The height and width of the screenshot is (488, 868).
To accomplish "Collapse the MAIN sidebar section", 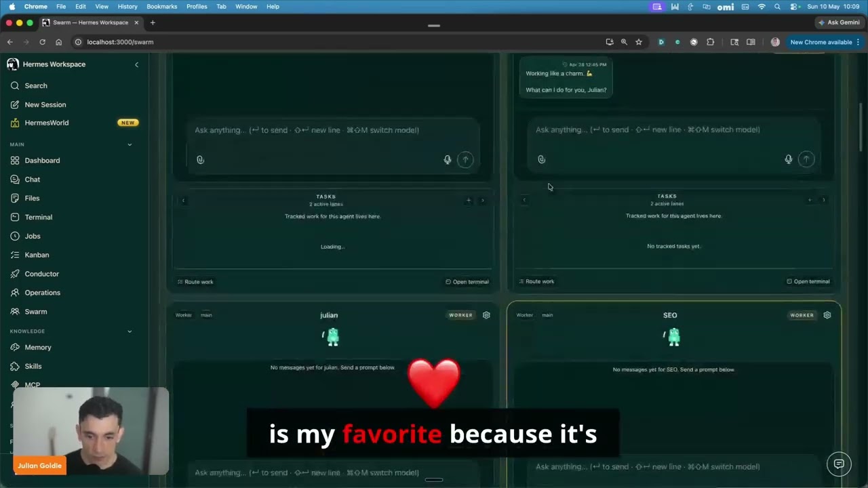I will (x=130, y=144).
